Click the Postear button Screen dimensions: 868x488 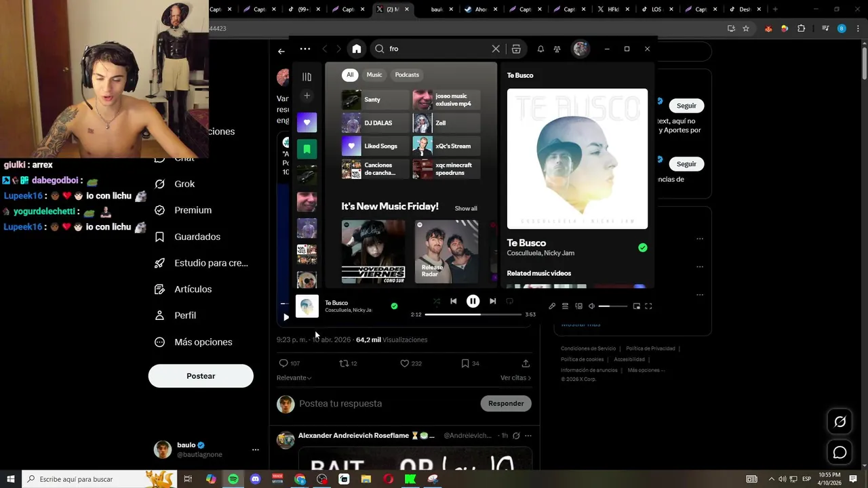tap(201, 376)
